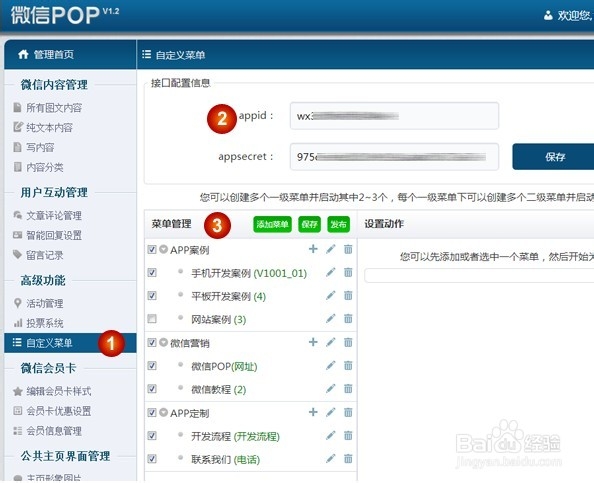This screenshot has height=483, width=594.
Task: Click the blue 保存 button beside appsecret
Action: pyautogui.click(x=553, y=156)
